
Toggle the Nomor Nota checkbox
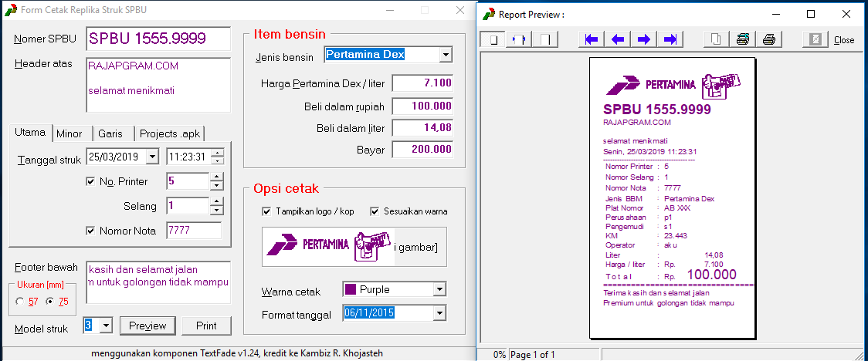pos(91,231)
